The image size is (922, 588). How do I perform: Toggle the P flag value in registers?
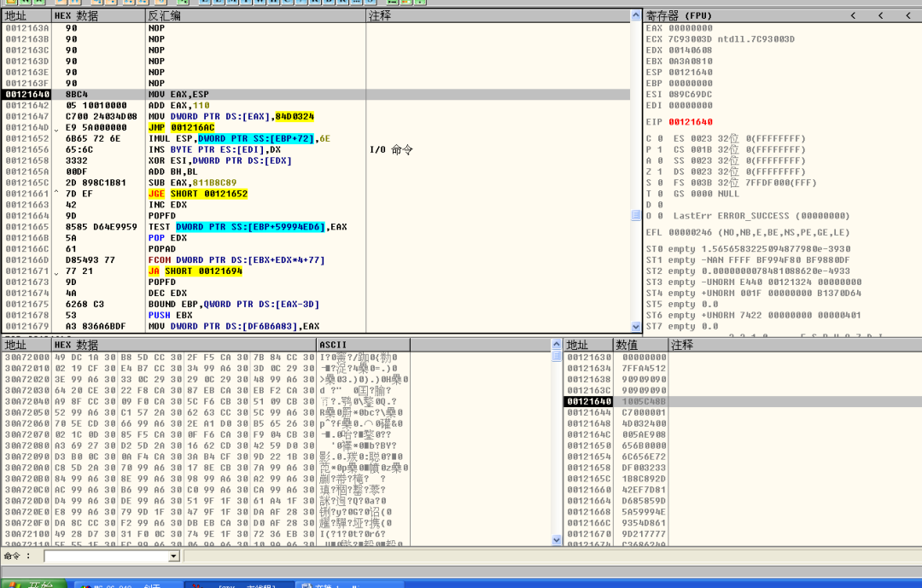(660, 150)
